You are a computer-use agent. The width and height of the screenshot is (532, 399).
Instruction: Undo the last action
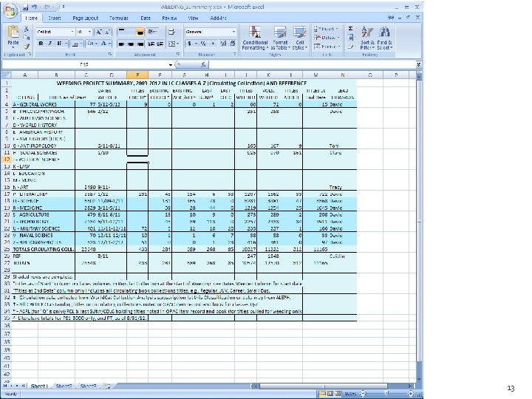click(x=34, y=7)
